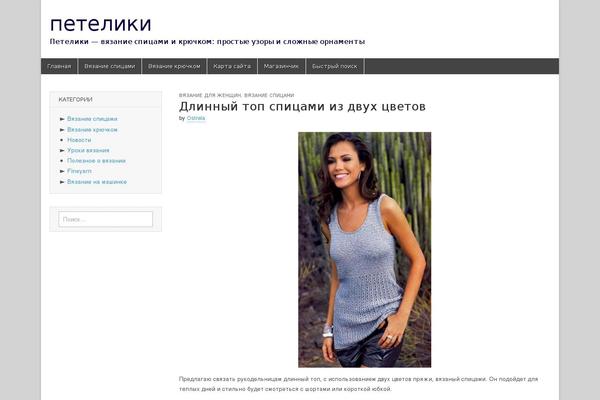
Task: Expand the Уроки вязания category arrow
Action: 62,150
